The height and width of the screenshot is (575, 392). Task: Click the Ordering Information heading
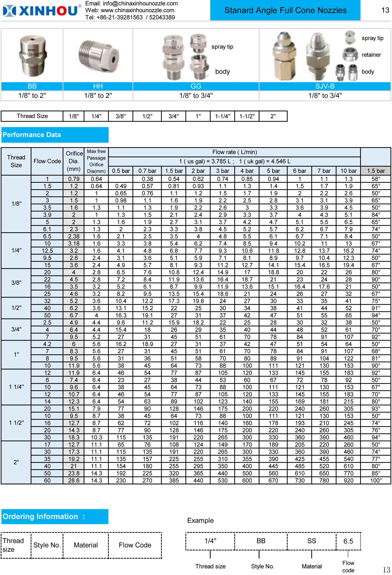tap(55, 517)
